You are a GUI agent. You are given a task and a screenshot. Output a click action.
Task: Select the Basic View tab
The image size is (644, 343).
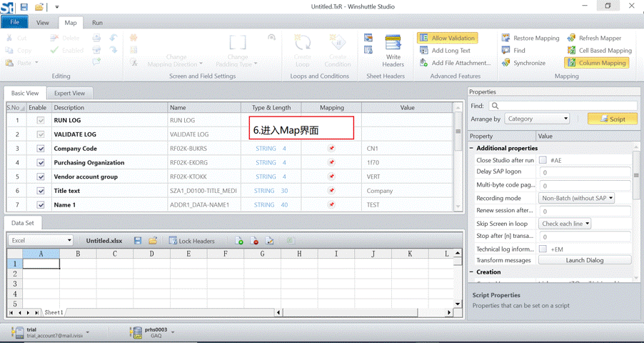(25, 94)
